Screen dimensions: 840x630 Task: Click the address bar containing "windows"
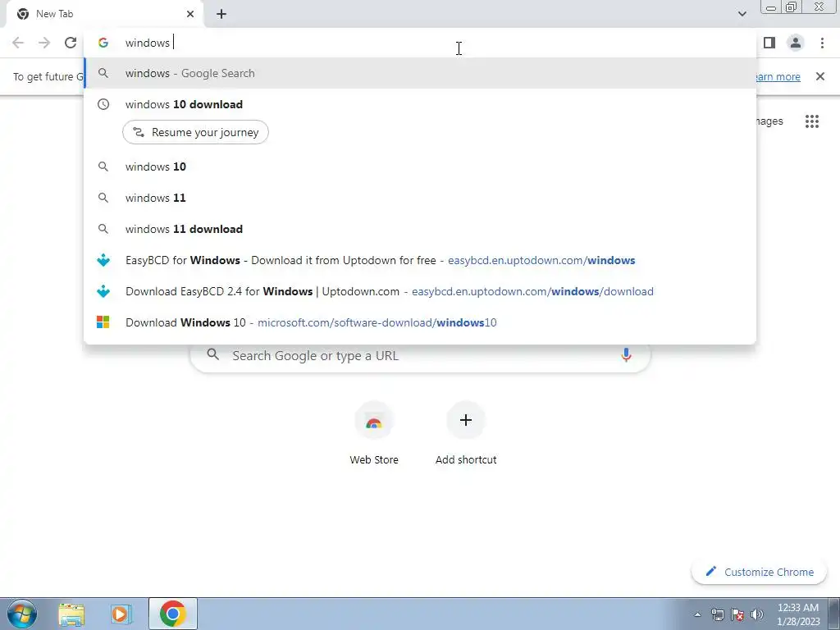click(x=420, y=43)
